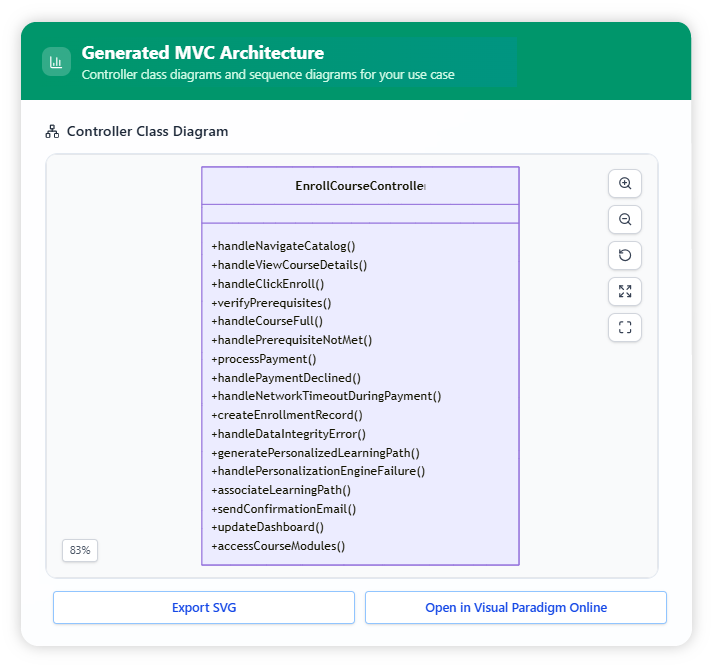Image resolution: width=712 pixels, height=671 pixels.
Task: Click the hierarchy icon beside Controller Class Diagram
Action: point(53,132)
